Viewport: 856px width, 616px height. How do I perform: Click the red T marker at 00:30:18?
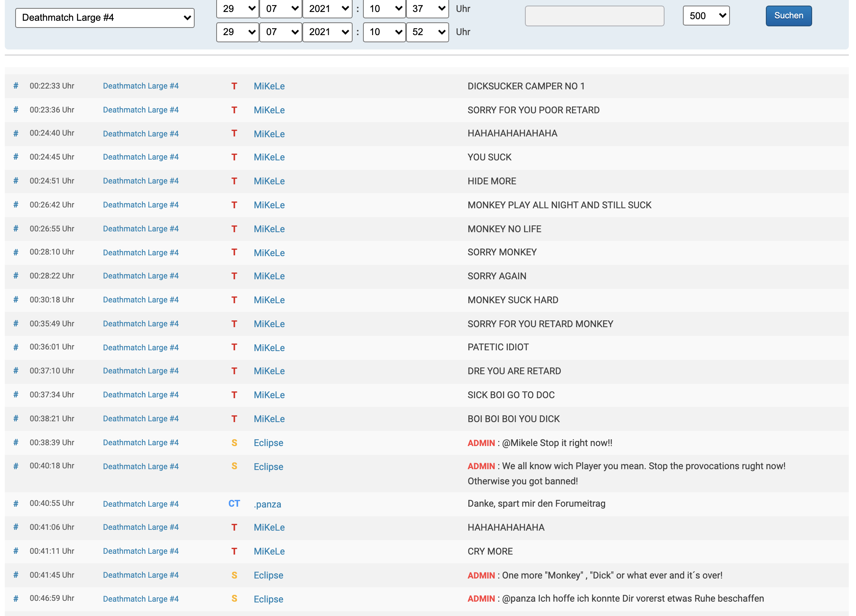[234, 300]
